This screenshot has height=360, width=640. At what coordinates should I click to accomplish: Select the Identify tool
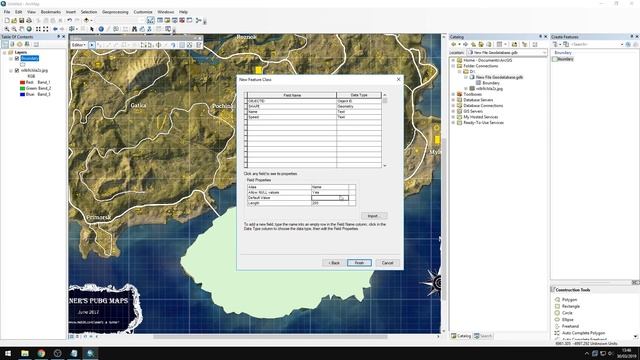point(101,29)
